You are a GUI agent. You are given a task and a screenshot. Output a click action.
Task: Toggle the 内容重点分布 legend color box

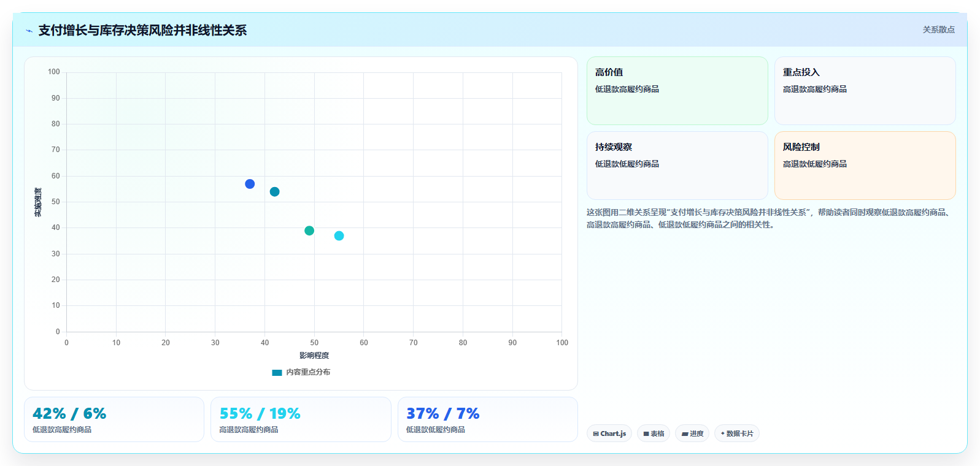coord(277,372)
